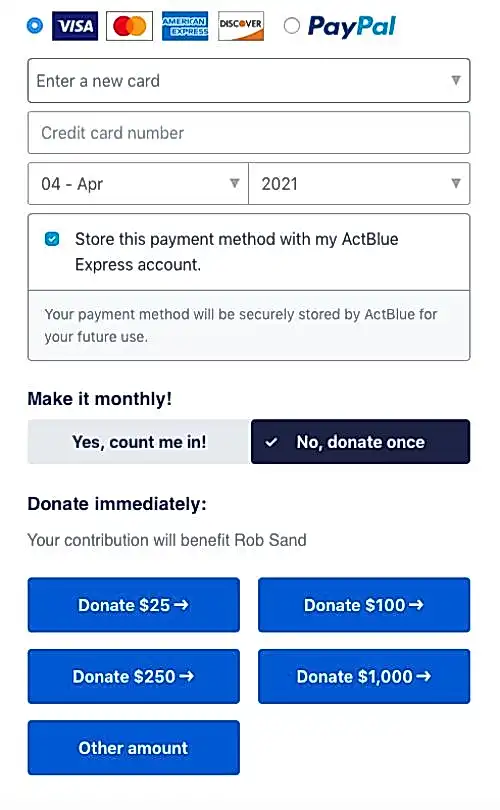Screen dimensions: 500x810
Task: Click the American Express logo
Action: click(x=185, y=26)
